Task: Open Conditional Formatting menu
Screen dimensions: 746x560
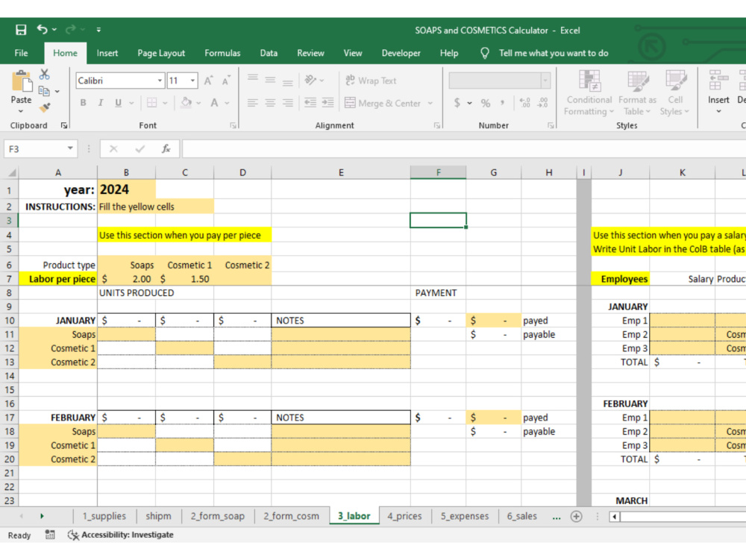Action: 589,92
